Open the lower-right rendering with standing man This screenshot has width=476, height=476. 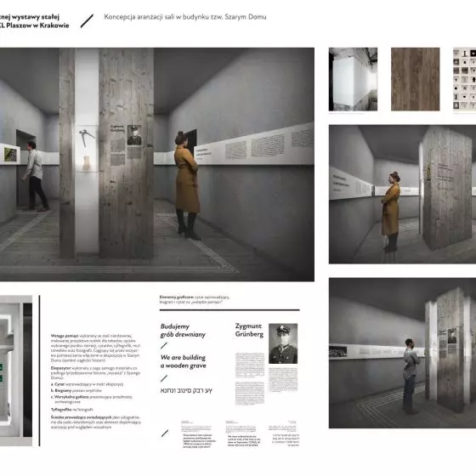402,353
